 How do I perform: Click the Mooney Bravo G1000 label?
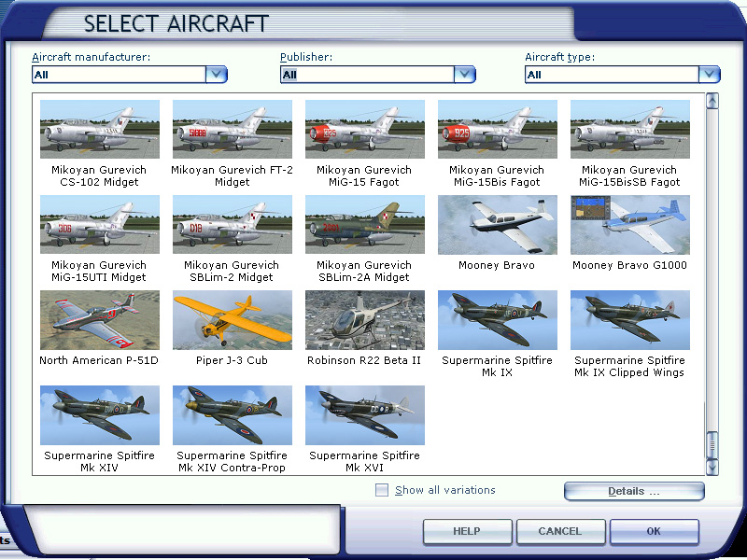coord(629,265)
